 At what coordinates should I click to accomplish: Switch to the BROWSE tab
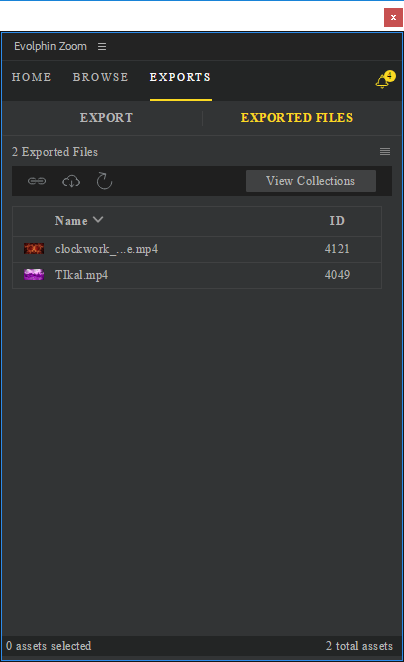click(x=100, y=77)
